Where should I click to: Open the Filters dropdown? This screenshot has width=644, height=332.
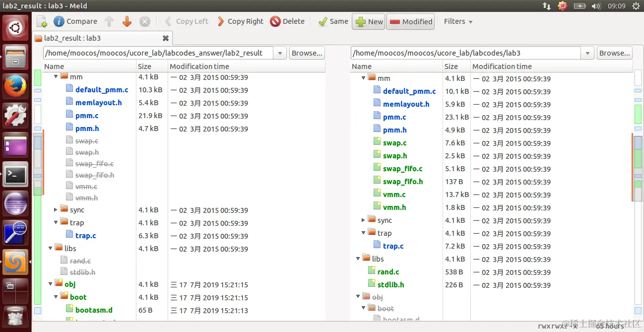pyautogui.click(x=458, y=21)
